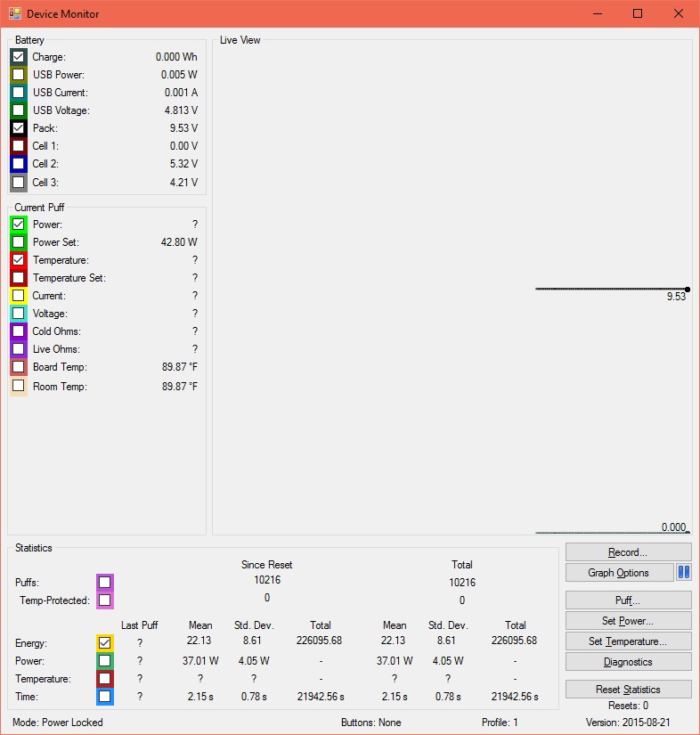Uncheck the Pack voltage checkbox
The width and height of the screenshot is (700, 735).
pyautogui.click(x=19, y=128)
